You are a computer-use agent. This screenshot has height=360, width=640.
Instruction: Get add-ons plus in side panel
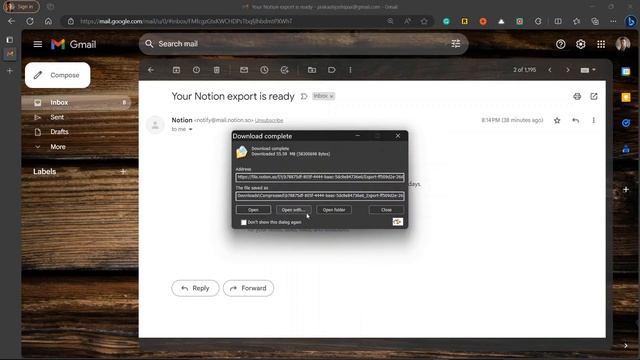[626, 189]
